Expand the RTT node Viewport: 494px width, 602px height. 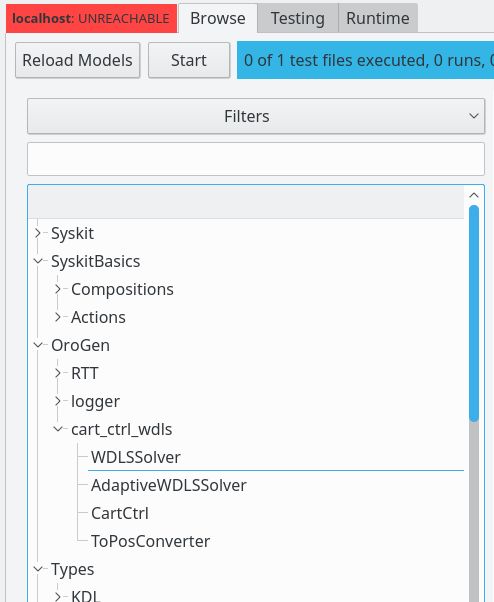coord(58,373)
